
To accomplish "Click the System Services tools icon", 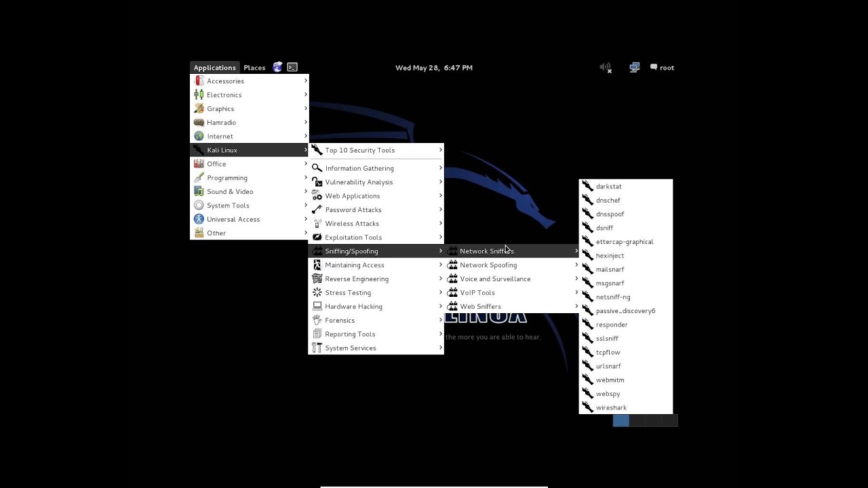I will (x=317, y=348).
